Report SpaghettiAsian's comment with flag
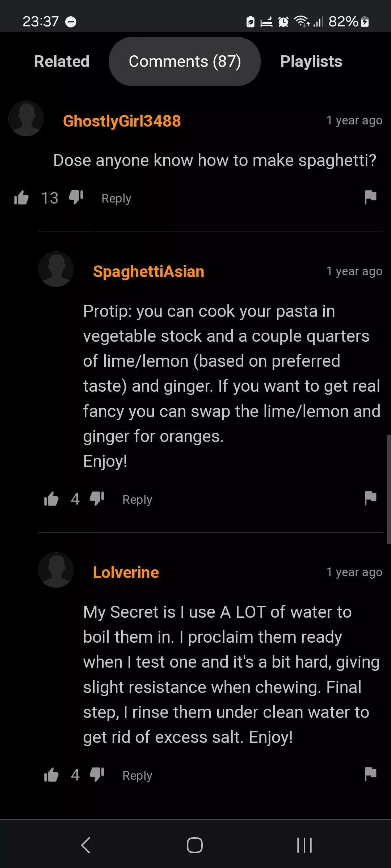Image resolution: width=391 pixels, height=868 pixels. click(370, 498)
